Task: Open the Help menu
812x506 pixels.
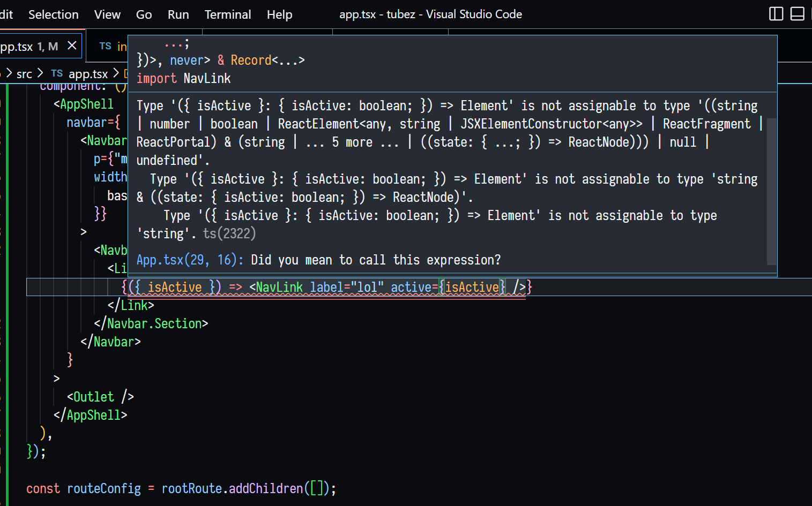Action: point(279,14)
